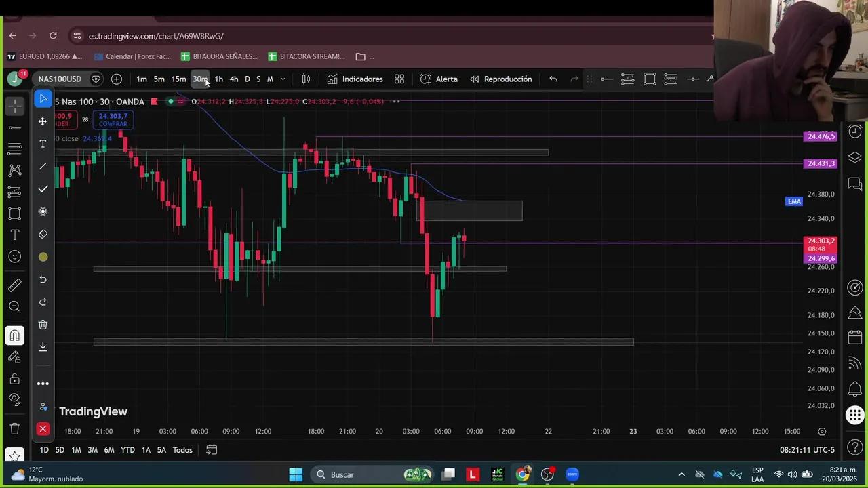Select the text annotation tool in the left sidebar
This screenshot has height=488, width=868.
click(x=14, y=235)
